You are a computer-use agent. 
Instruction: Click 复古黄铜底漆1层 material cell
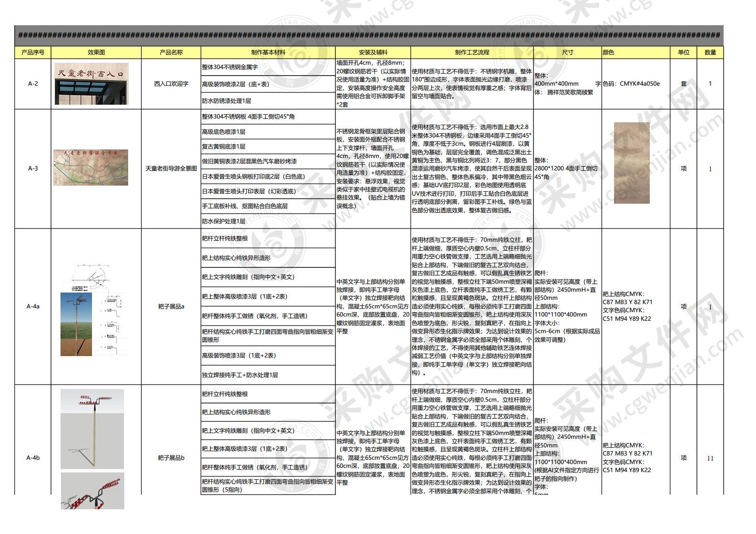click(x=268, y=147)
